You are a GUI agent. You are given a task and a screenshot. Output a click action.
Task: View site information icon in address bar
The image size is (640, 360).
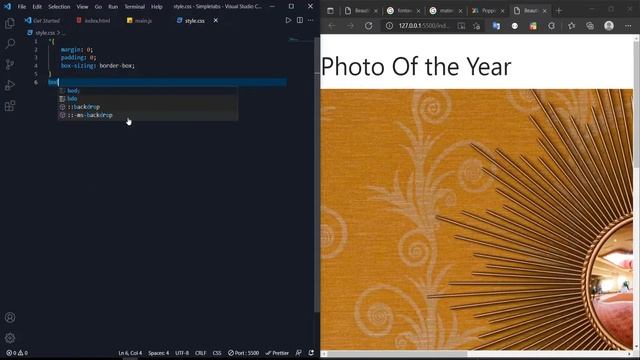click(x=389, y=26)
